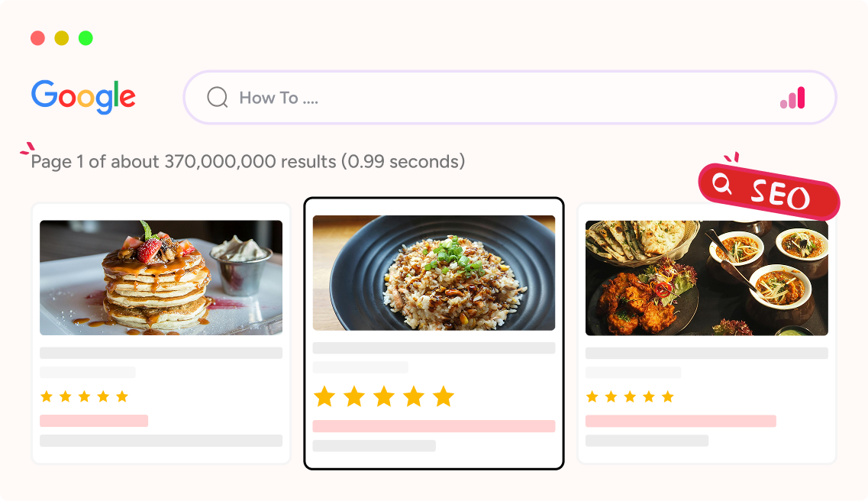The width and height of the screenshot is (868, 501).
Task: Click the pink link bar on curry card
Action: click(x=680, y=421)
